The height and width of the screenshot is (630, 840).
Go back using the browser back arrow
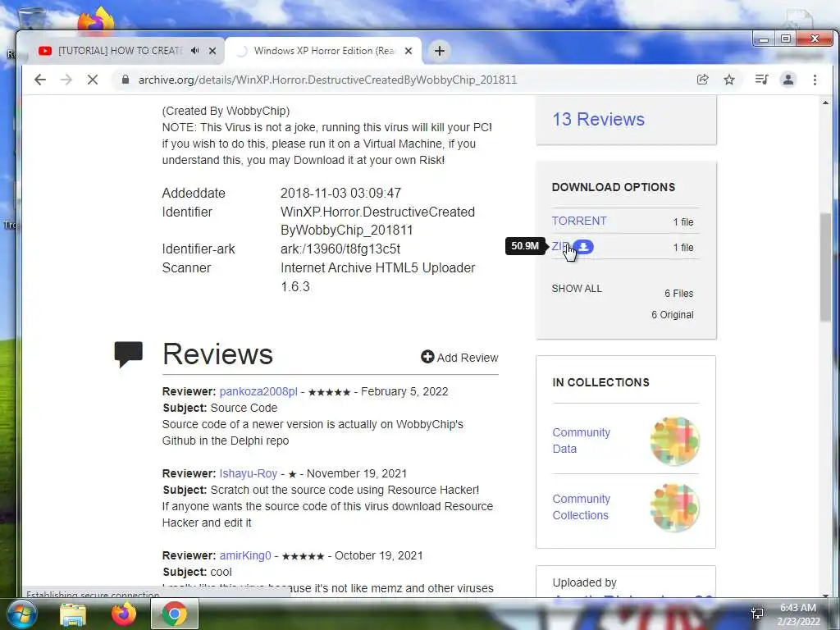[x=40, y=80]
